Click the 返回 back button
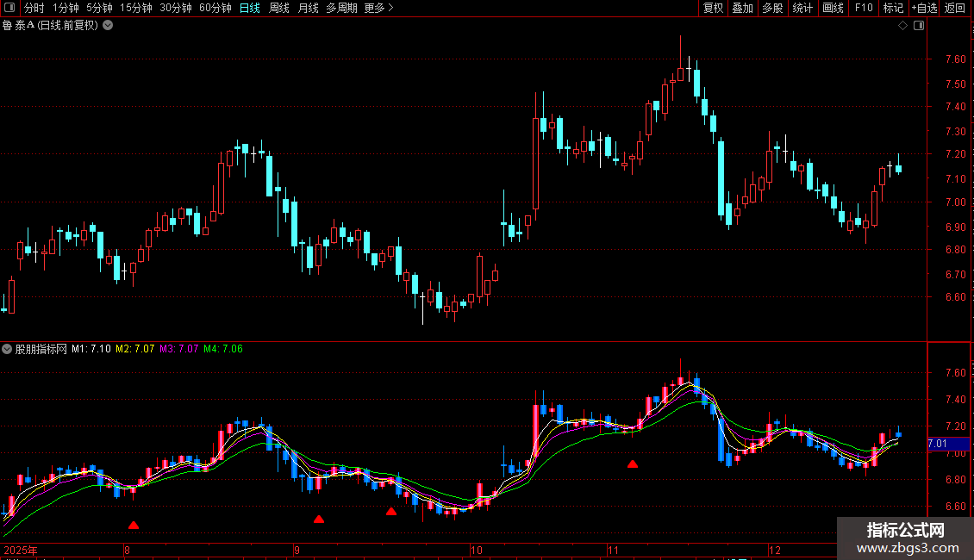 point(955,8)
